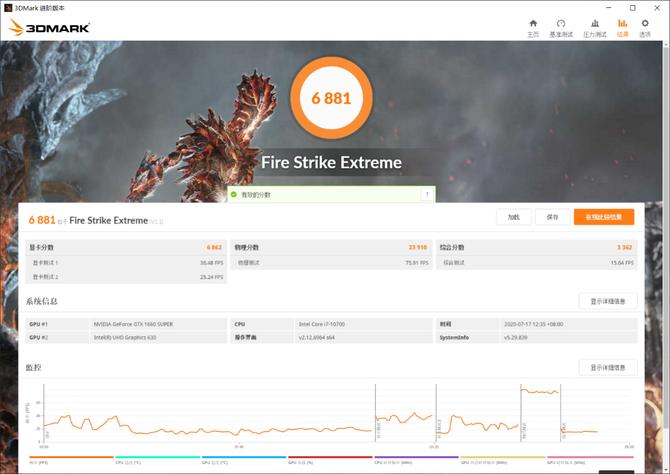The image size is (670, 474).
Task: Open the Options (选项) gear icon
Action: pos(645,27)
